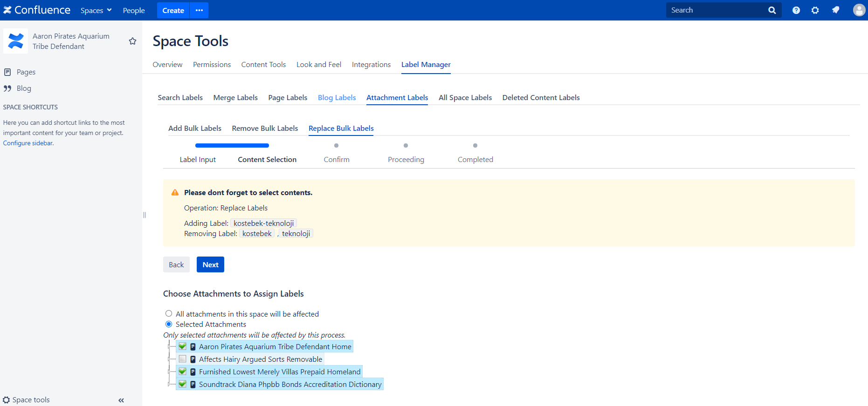Click the Content Selection step progress bar
This screenshot has width=868, height=406.
coord(232,145)
